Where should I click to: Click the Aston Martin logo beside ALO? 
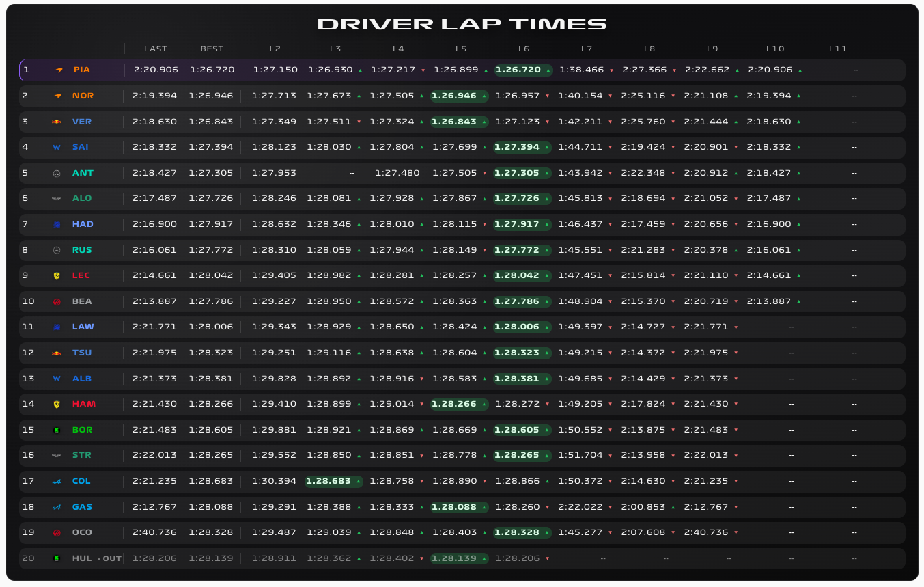click(x=57, y=199)
